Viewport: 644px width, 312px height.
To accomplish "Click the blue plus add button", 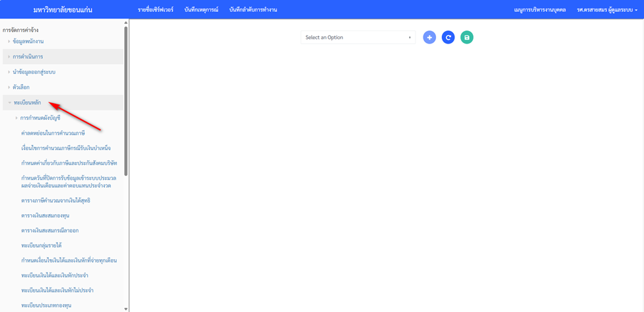I will 429,38.
